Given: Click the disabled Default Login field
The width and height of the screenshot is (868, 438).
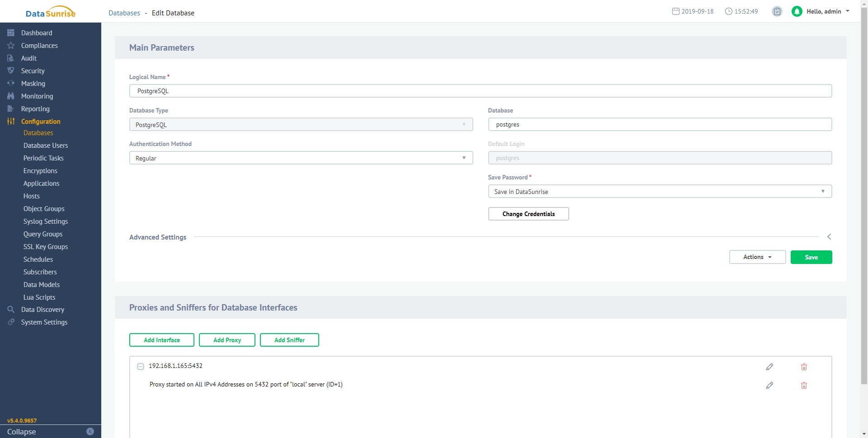Looking at the screenshot, I should coord(660,158).
